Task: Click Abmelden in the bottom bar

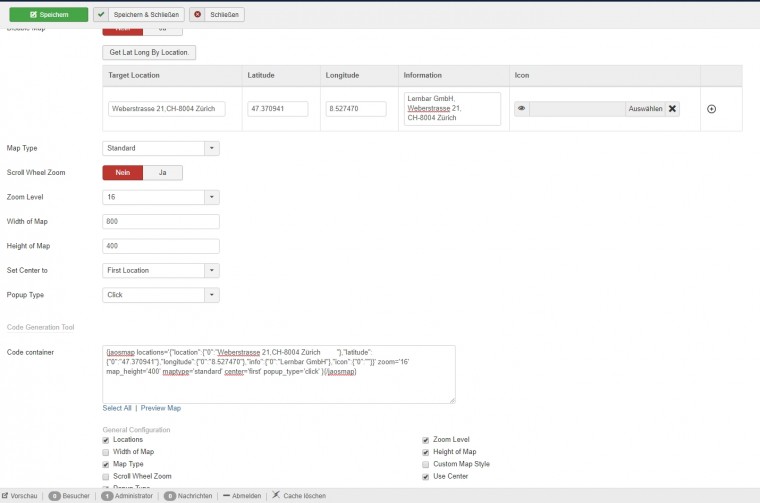Action: click(x=242, y=495)
